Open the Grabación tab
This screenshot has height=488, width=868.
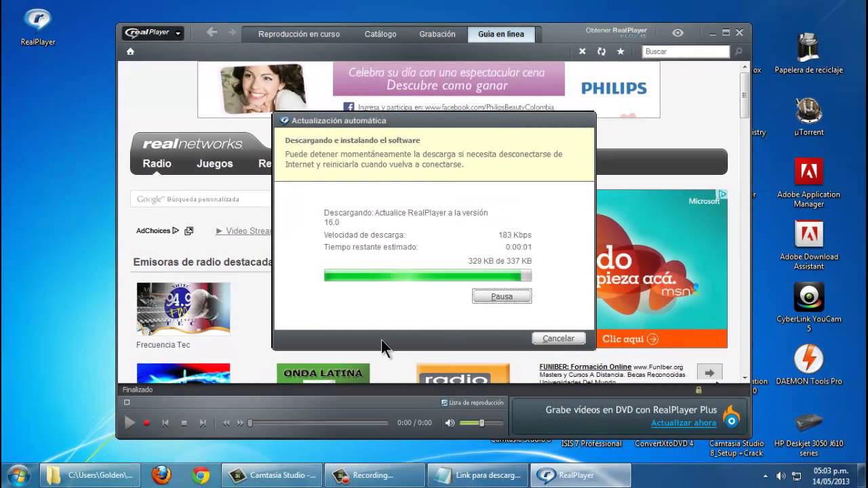[437, 34]
